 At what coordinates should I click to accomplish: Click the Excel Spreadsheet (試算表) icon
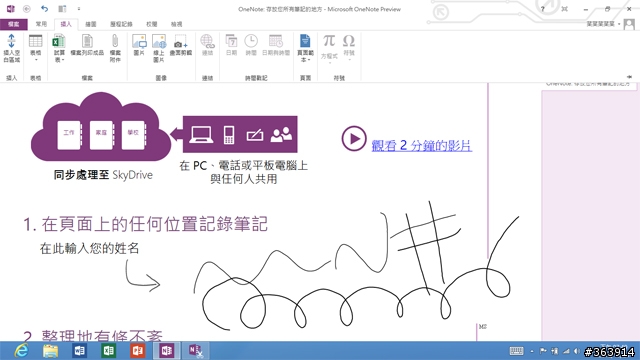coord(59,41)
